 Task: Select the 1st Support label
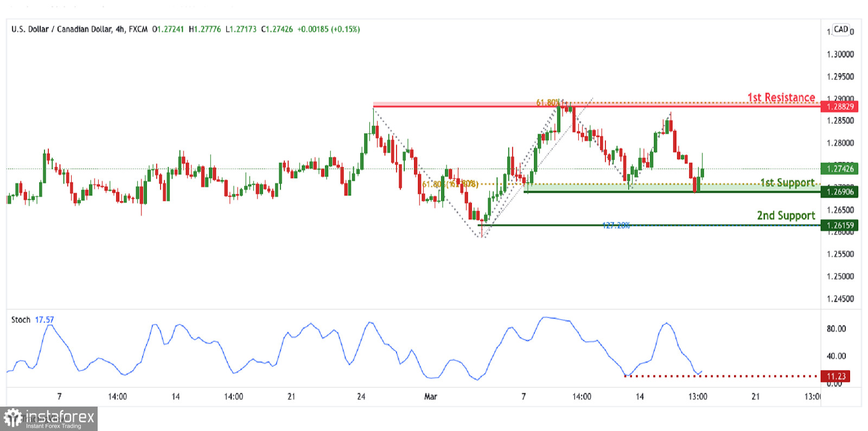pos(787,183)
